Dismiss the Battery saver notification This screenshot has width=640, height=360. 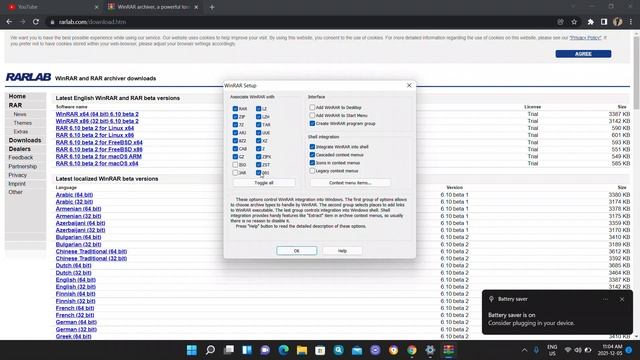[622, 299]
